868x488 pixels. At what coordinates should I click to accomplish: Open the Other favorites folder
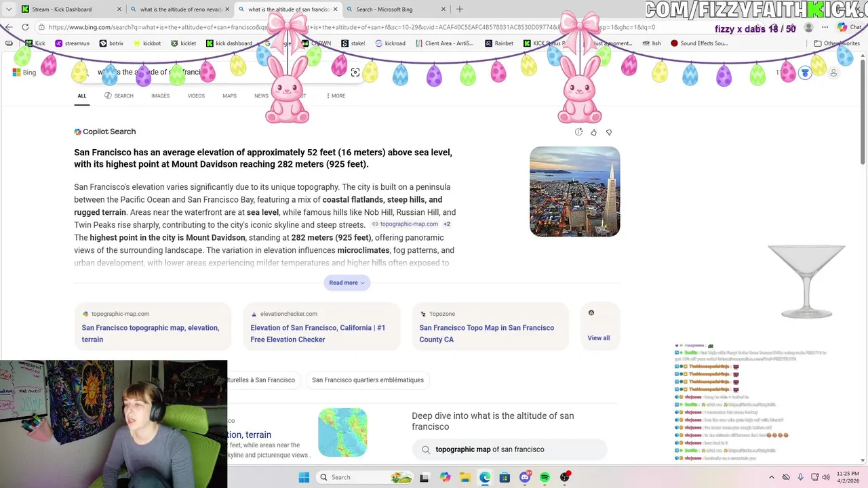[837, 43]
